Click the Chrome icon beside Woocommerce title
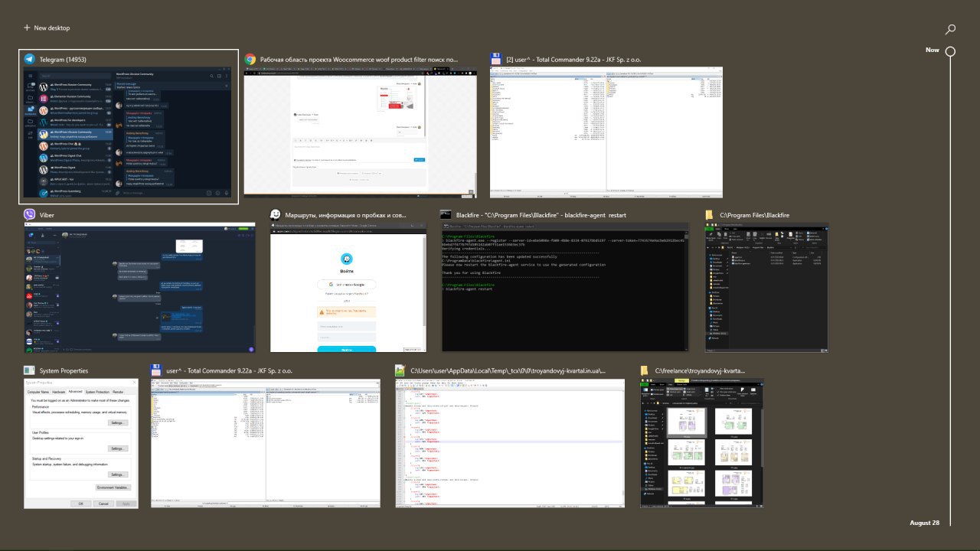 250,58
